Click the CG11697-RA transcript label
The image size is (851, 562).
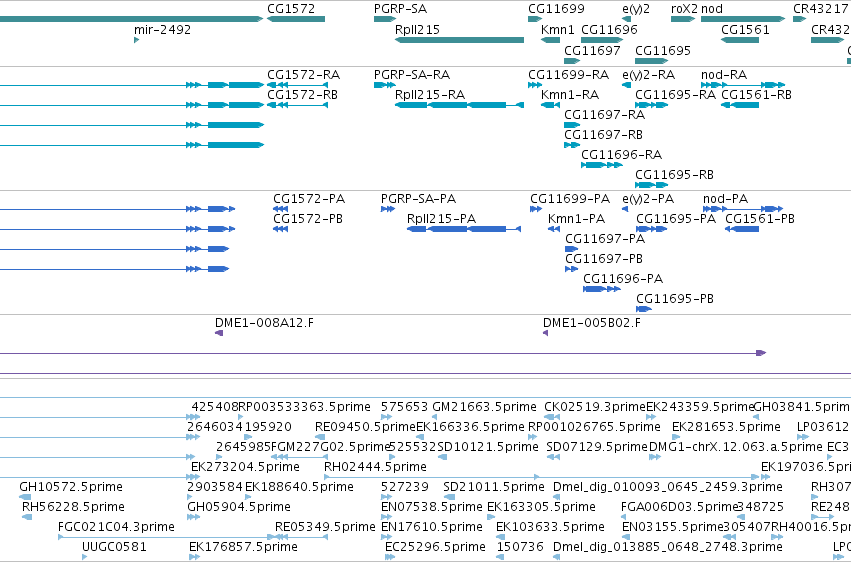coord(605,114)
